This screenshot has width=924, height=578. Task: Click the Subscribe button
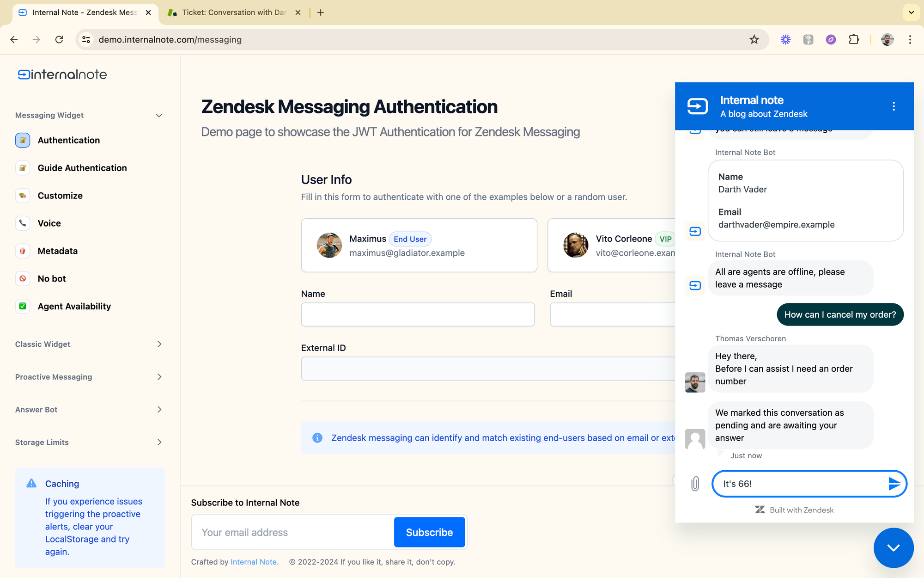[x=429, y=532]
